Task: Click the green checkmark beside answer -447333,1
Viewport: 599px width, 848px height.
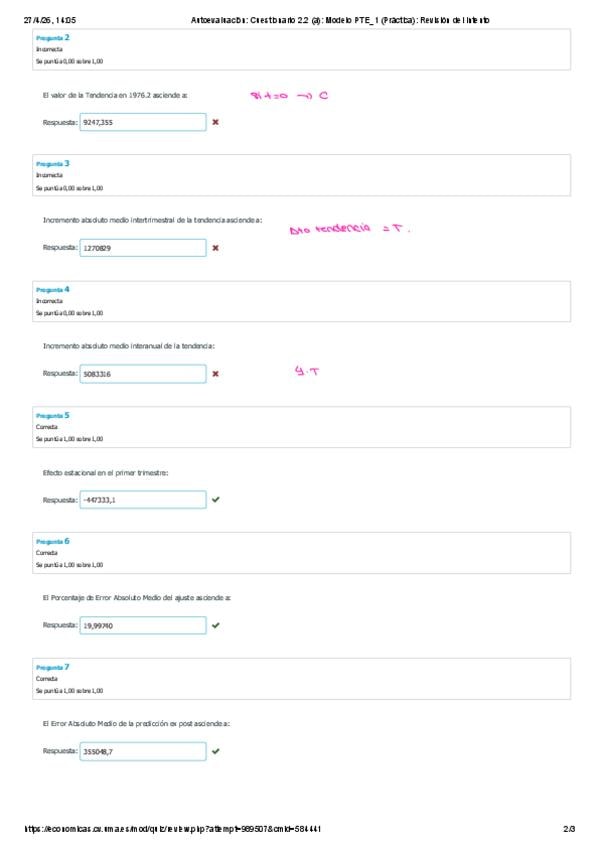Action: (216, 499)
